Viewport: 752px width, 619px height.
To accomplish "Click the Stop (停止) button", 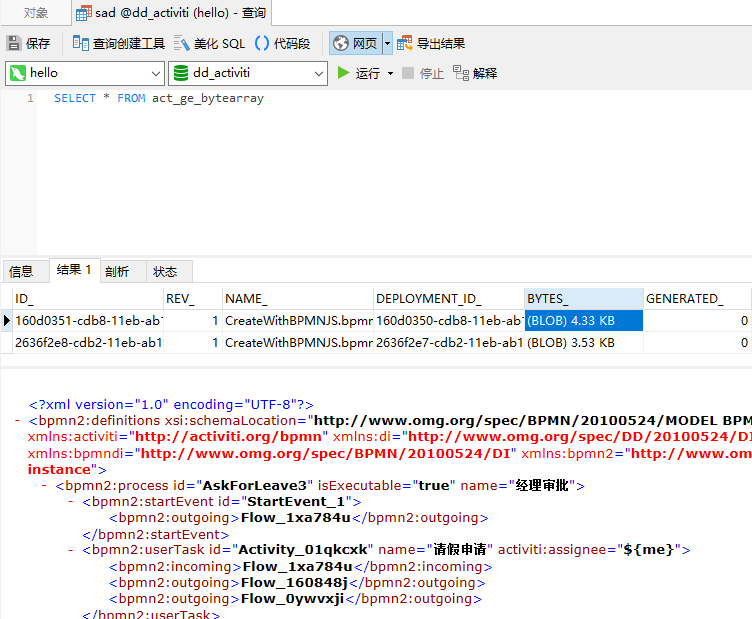I will coord(423,73).
